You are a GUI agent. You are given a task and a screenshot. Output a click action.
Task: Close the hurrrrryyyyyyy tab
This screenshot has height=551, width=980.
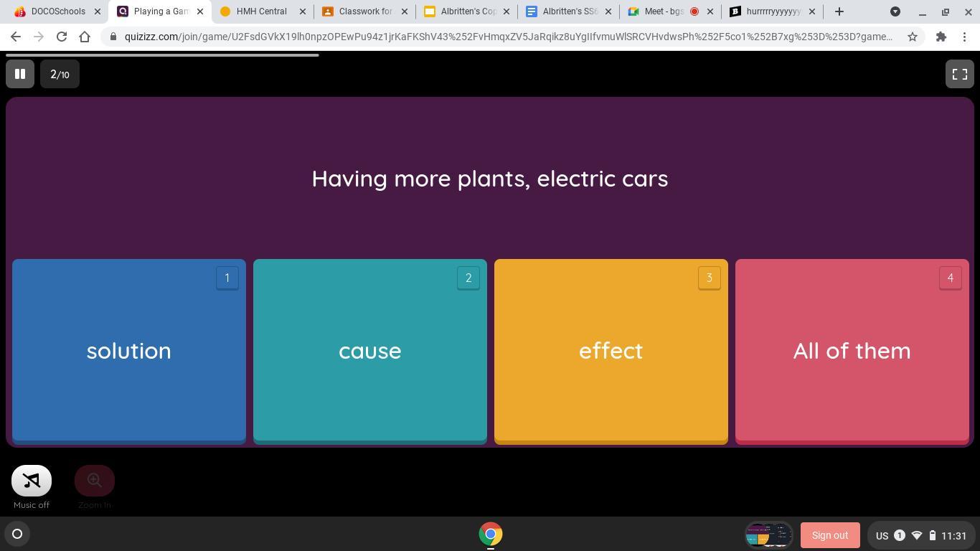coord(812,11)
